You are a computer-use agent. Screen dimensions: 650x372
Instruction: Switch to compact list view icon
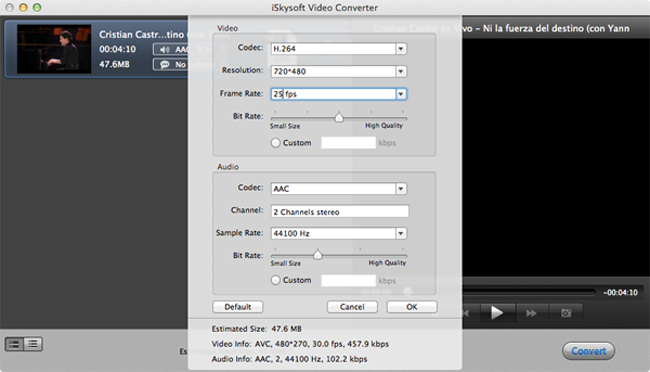14,344
